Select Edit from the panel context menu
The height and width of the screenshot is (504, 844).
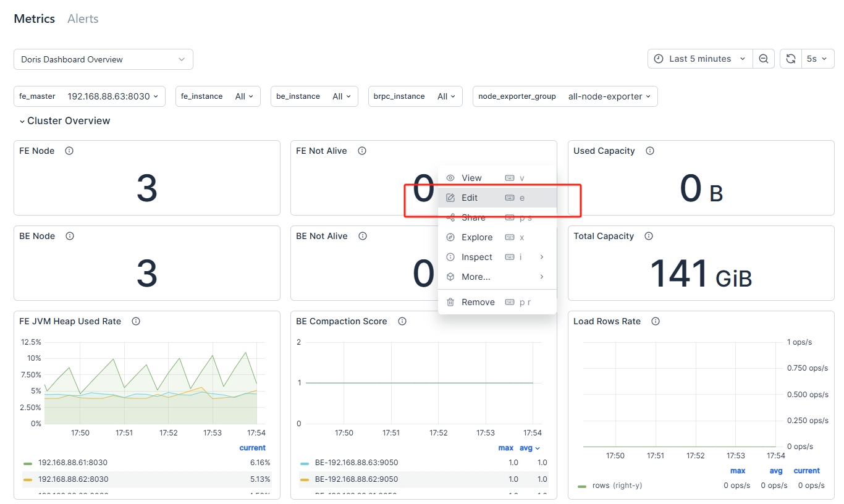(x=470, y=198)
